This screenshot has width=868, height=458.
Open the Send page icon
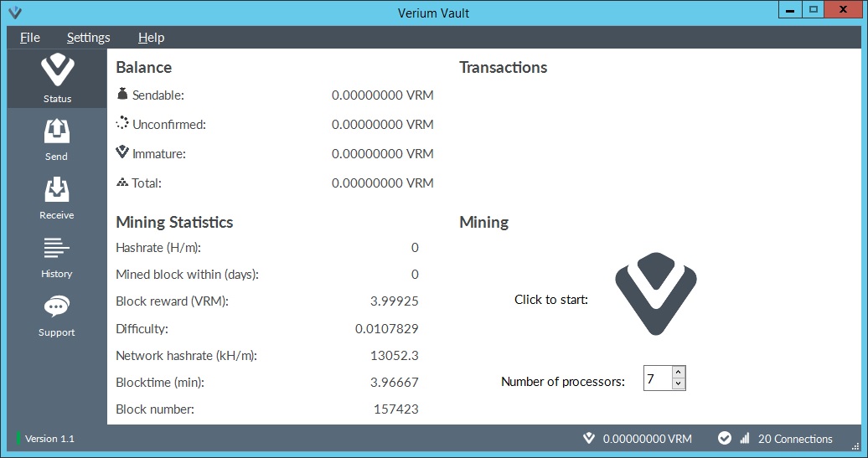57,132
